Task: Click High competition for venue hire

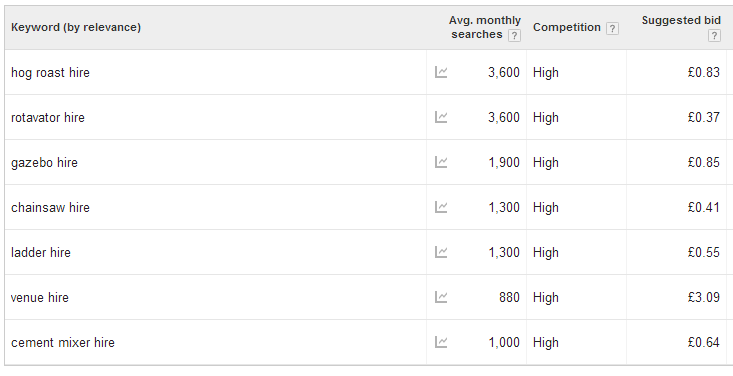Action: click(546, 298)
